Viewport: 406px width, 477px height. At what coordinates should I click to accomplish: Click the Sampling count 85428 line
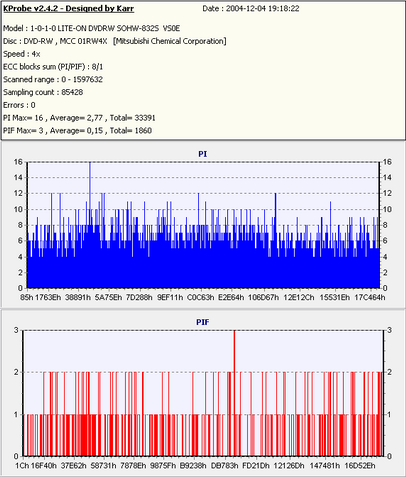43,92
